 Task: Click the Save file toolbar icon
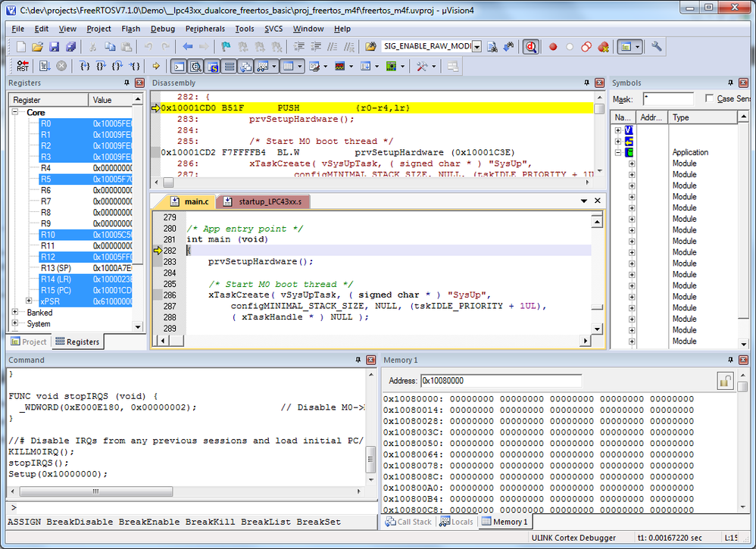tap(55, 47)
